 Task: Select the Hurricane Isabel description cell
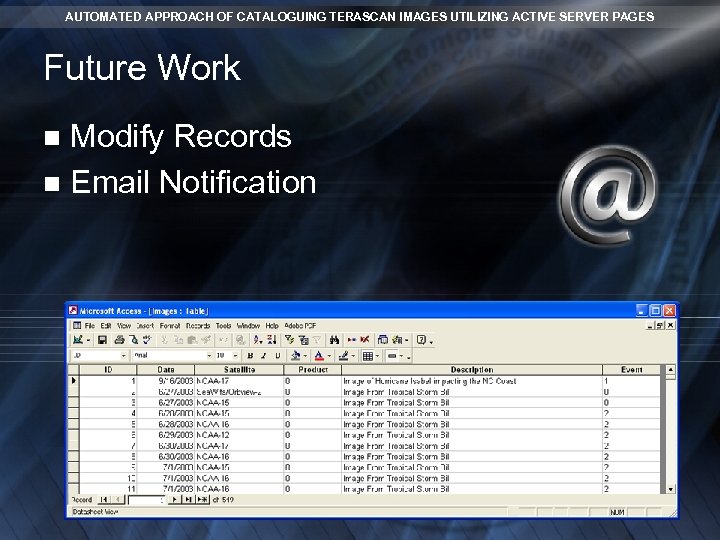(x=472, y=381)
